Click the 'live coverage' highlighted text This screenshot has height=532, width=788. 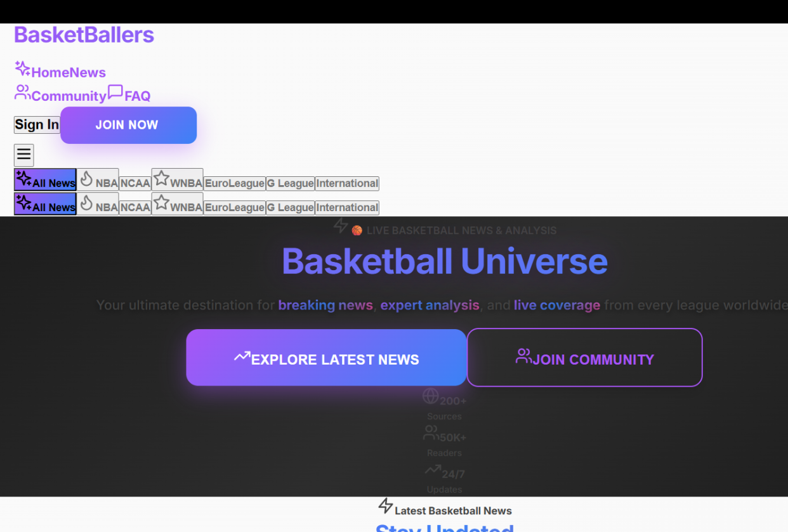[x=557, y=305]
